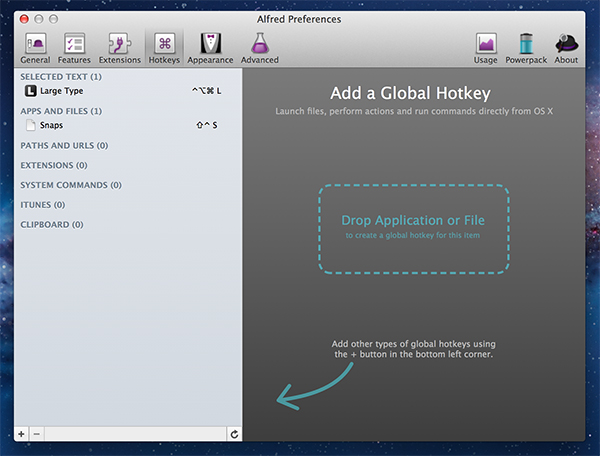This screenshot has height=456, width=600.
Task: Click the EXTENSIONS (0) section header
Action: (54, 165)
